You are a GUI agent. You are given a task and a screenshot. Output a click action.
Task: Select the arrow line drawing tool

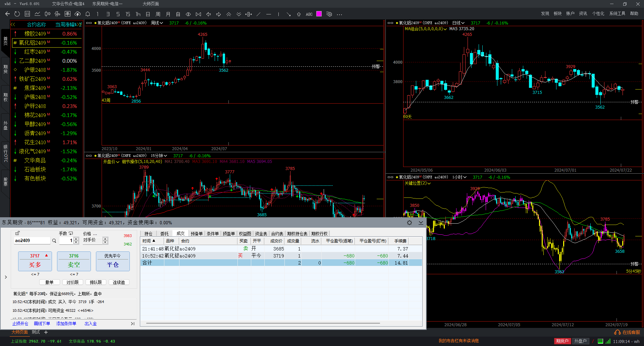[x=288, y=14]
